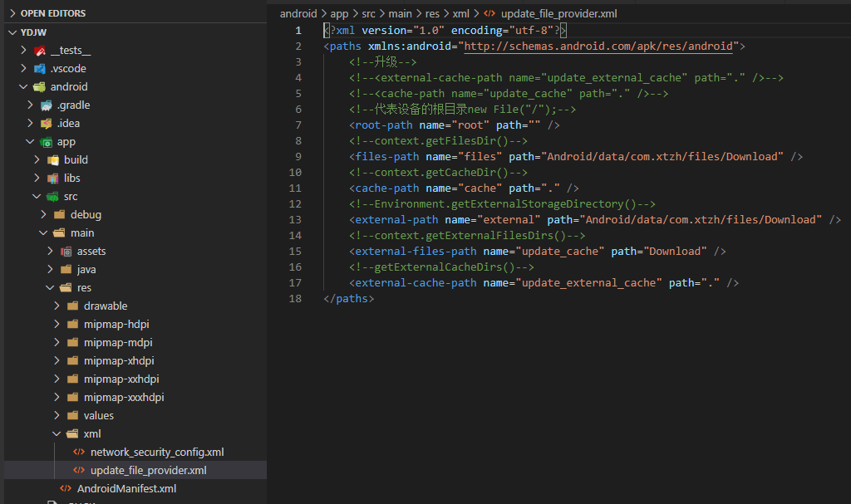This screenshot has width=851, height=504.
Task: Click android in the breadcrumb
Action: point(298,13)
